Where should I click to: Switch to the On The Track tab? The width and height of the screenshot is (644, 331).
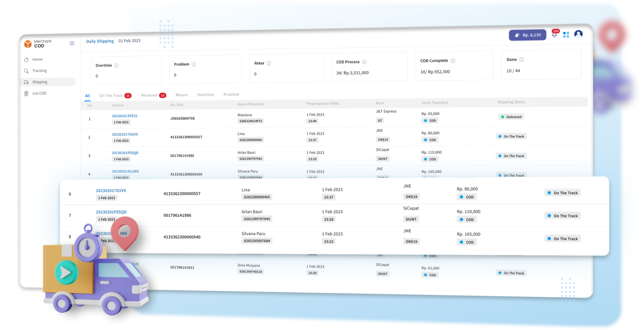[111, 96]
